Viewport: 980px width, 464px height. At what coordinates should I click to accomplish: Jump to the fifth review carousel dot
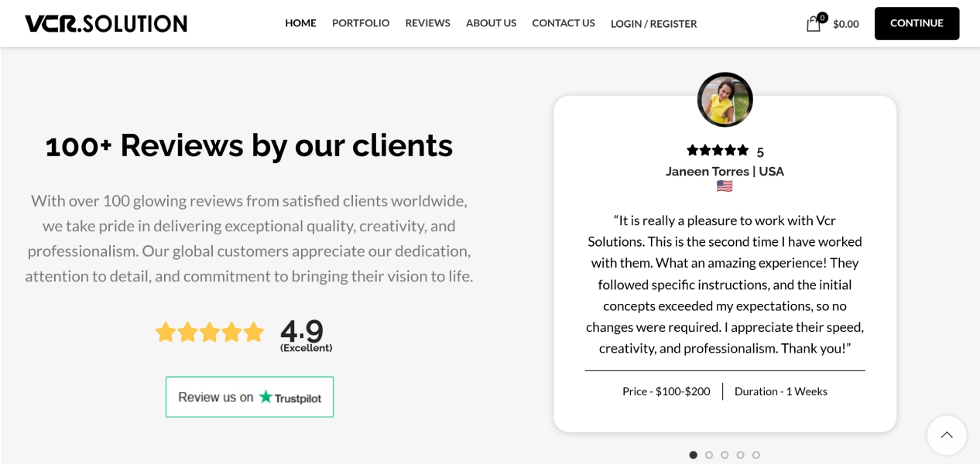coord(756,455)
